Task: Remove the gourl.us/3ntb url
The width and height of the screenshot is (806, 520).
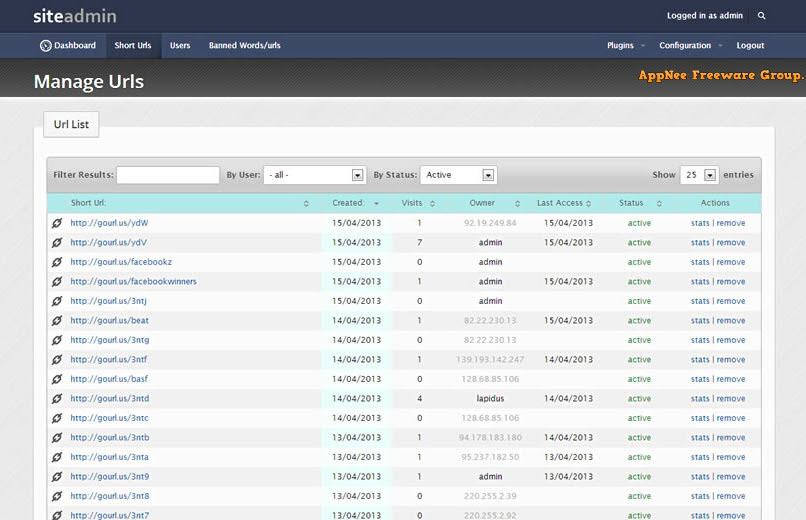Action: pyautogui.click(x=731, y=438)
